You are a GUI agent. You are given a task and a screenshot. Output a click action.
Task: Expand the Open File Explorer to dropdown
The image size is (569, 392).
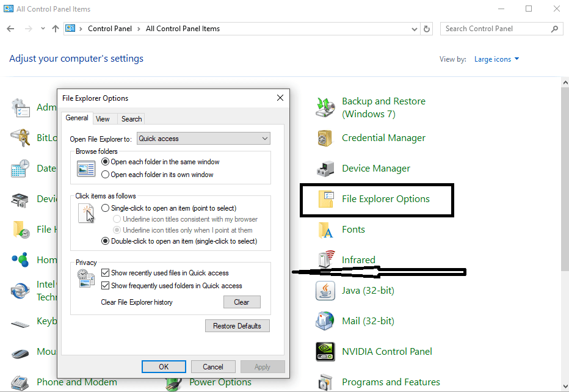point(264,139)
